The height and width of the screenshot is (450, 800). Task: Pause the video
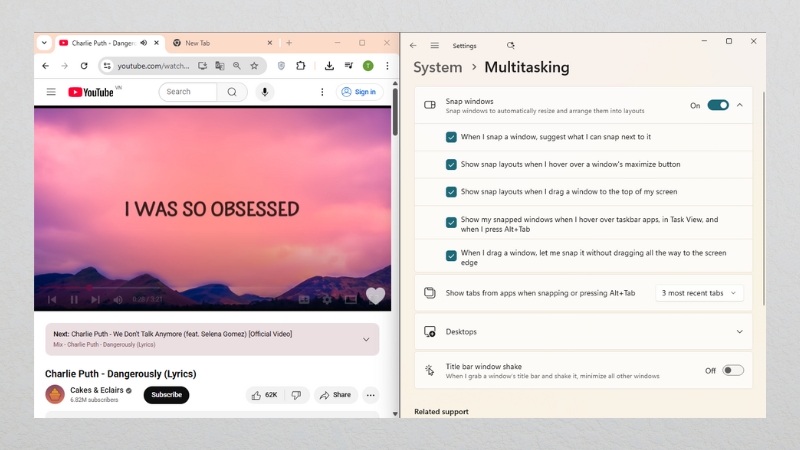pos(74,299)
